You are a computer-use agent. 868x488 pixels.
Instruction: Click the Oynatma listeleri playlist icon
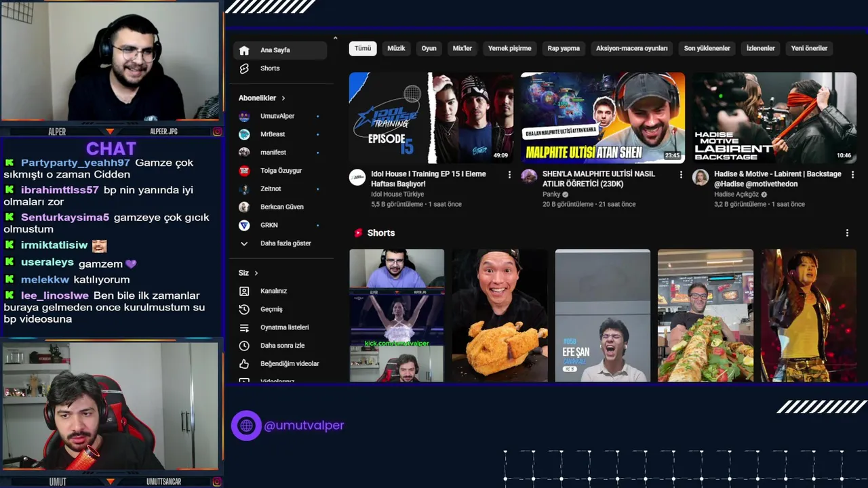coord(244,327)
